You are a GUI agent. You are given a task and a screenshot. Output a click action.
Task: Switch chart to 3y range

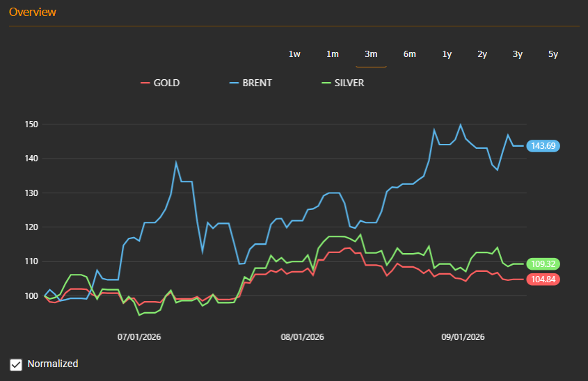point(518,54)
